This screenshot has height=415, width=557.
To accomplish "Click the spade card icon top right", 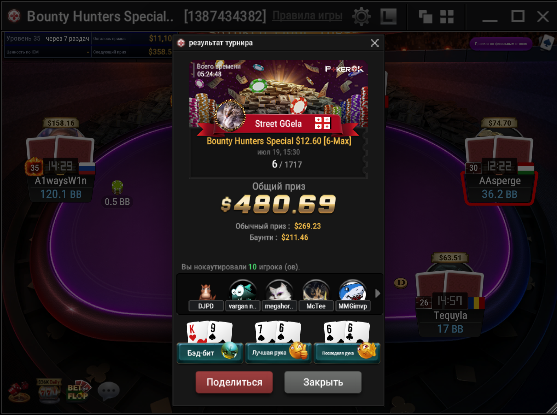I will [546, 43].
